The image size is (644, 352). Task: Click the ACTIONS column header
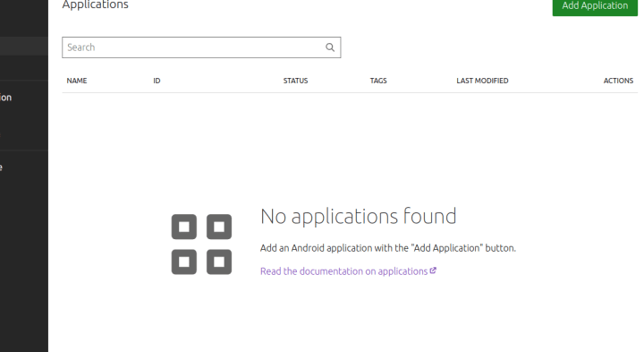tap(618, 81)
